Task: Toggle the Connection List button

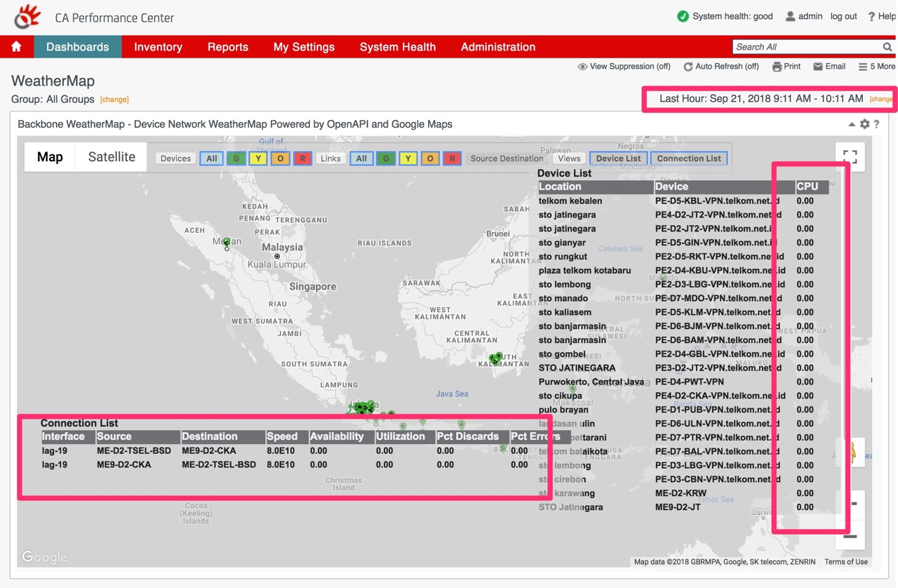Action: 689,159
